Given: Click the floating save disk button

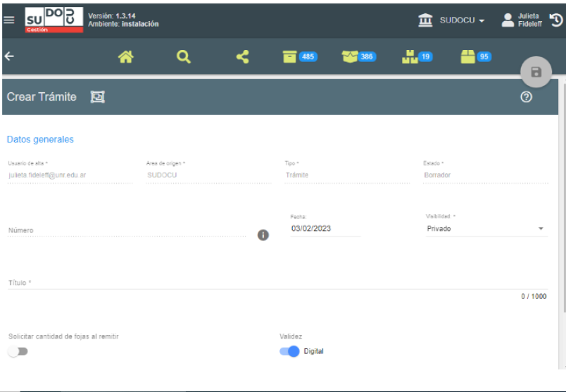Looking at the screenshot, I should coord(536,72).
